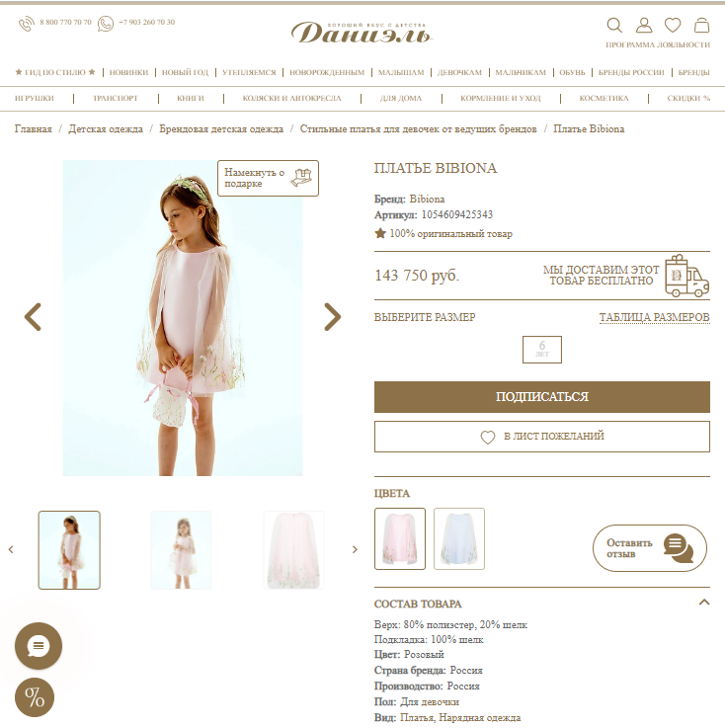The height and width of the screenshot is (728, 725).
Task: Advance the thumbnail strip right arrow
Action: [x=355, y=549]
